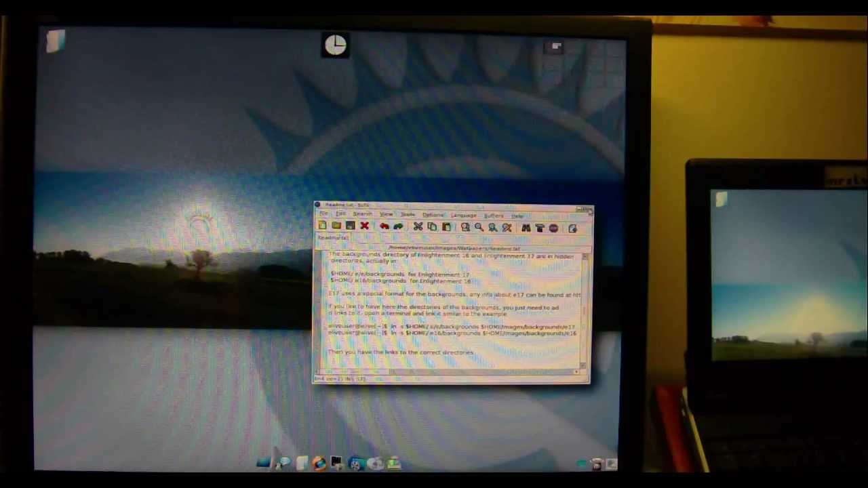
Task: Open the green download icon in dock
Action: 393,464
